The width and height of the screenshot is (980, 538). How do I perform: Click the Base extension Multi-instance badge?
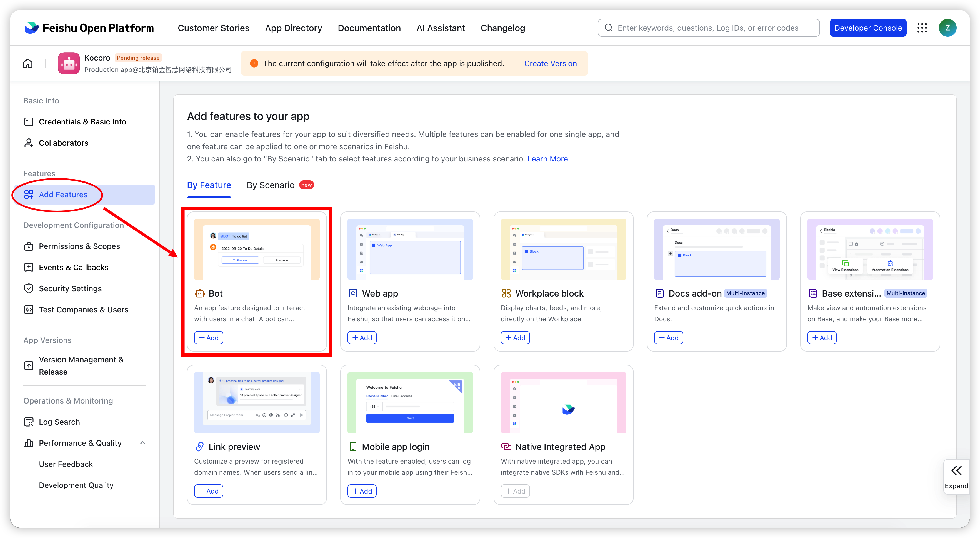906,293
